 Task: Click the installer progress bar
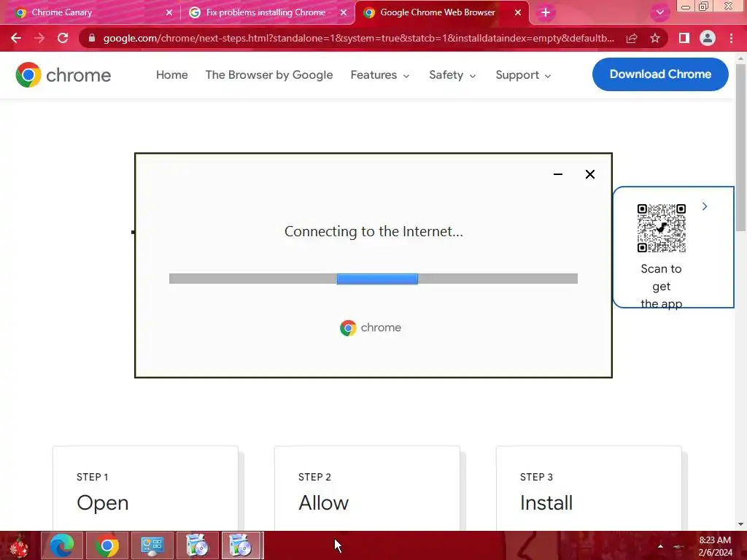(x=373, y=279)
